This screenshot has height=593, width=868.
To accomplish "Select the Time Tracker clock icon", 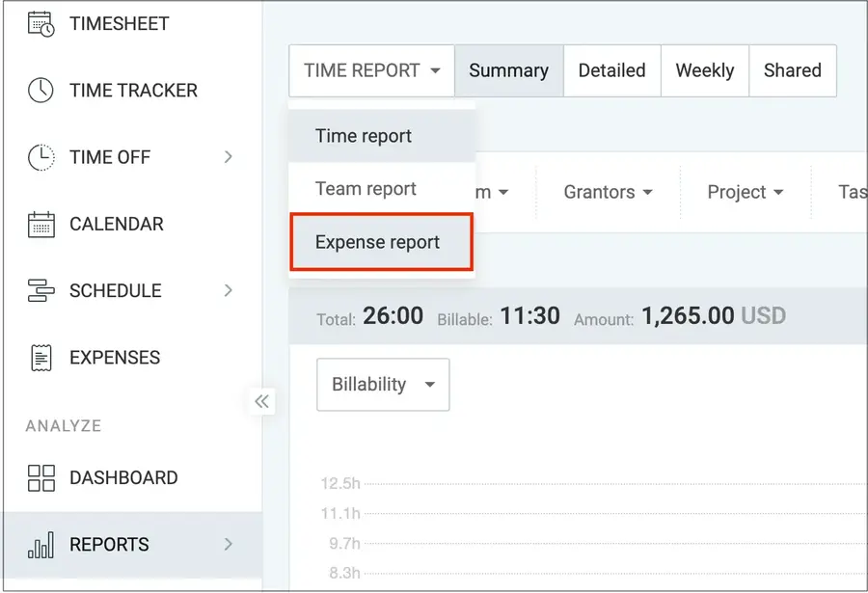I will [x=41, y=90].
